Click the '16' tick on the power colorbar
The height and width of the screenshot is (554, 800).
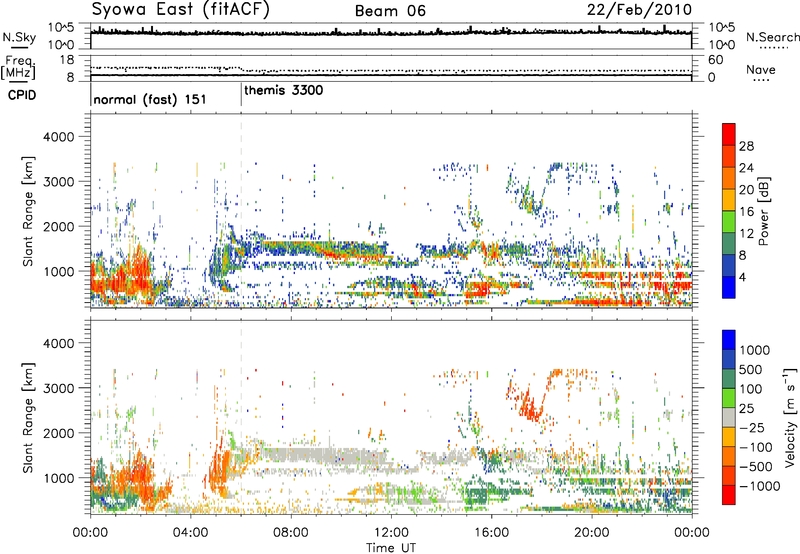pos(746,211)
